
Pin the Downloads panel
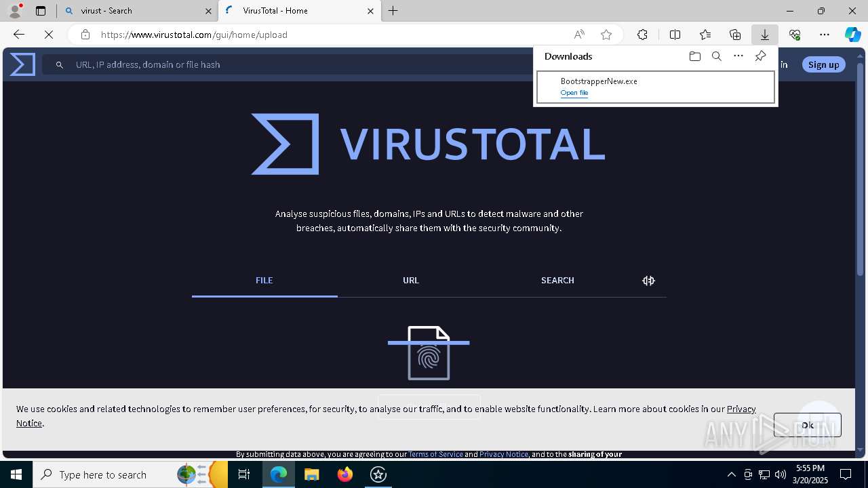(x=760, y=56)
